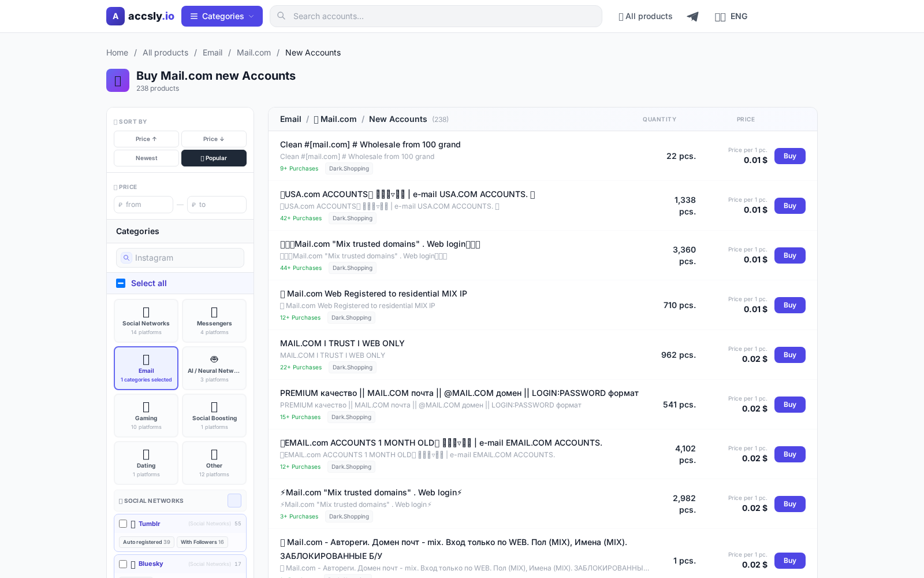Click Email in the listing header path
The height and width of the screenshot is (578, 924).
point(290,119)
